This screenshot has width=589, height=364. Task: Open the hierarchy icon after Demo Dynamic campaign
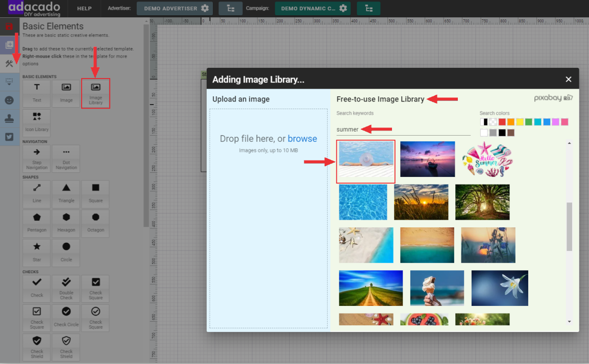369,8
